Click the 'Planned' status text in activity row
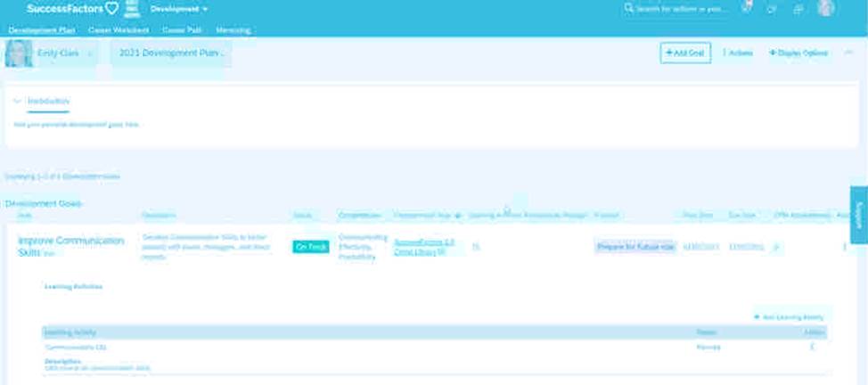The height and width of the screenshot is (385, 868). coord(708,348)
